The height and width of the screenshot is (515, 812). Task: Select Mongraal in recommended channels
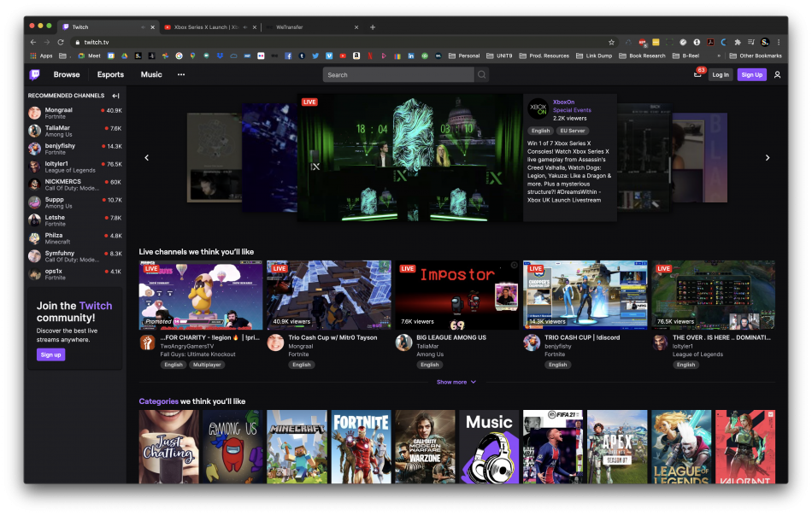tap(75, 113)
